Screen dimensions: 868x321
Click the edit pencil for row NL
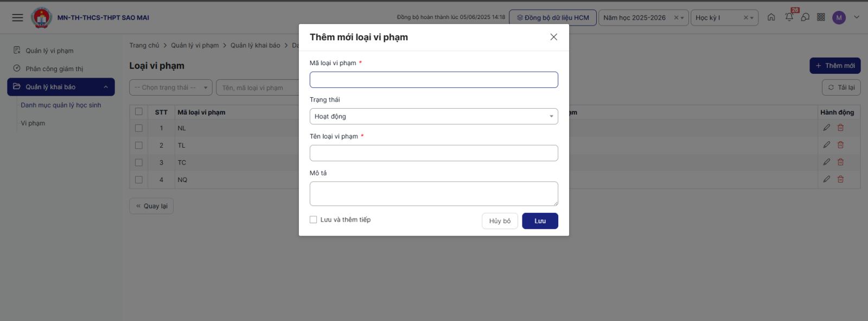click(x=826, y=128)
